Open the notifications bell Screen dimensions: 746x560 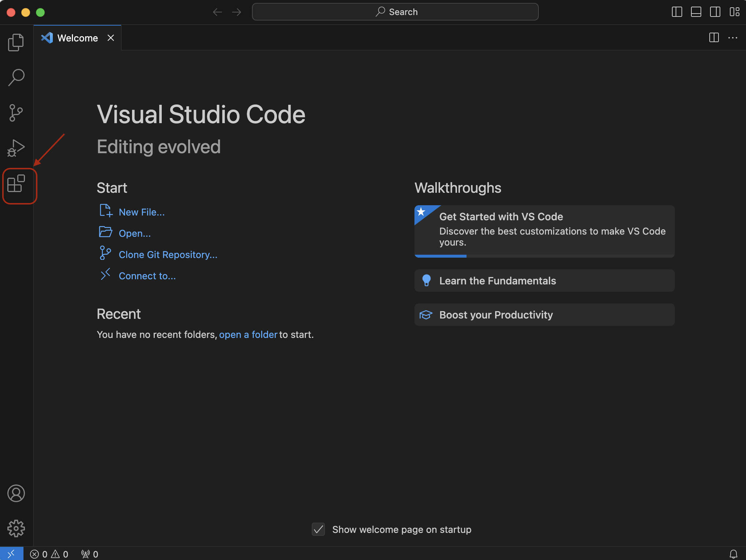pyautogui.click(x=732, y=554)
